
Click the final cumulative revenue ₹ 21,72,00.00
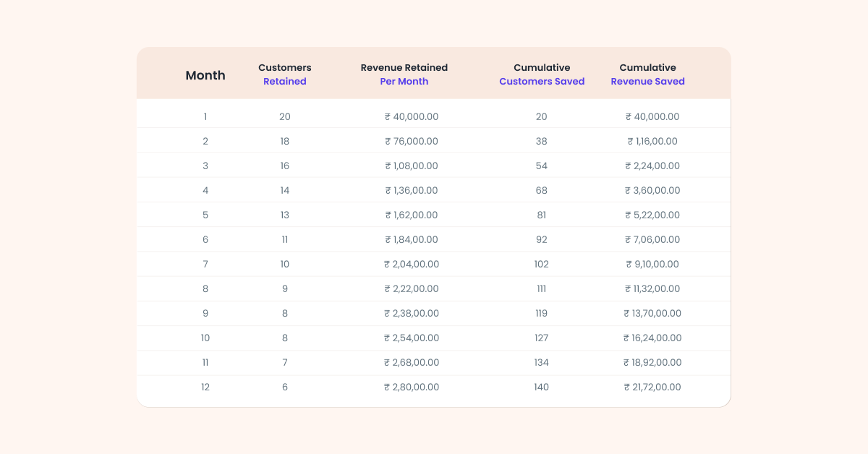point(652,387)
